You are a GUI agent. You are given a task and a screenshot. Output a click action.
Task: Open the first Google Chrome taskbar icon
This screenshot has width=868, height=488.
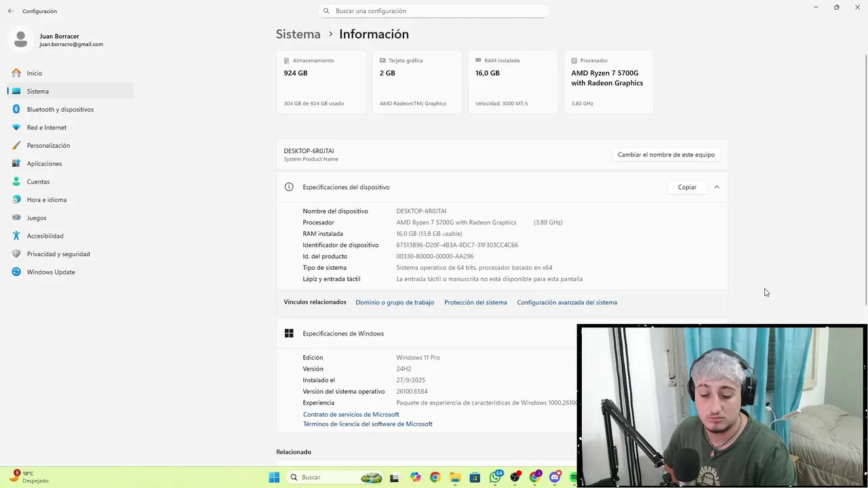(435, 477)
